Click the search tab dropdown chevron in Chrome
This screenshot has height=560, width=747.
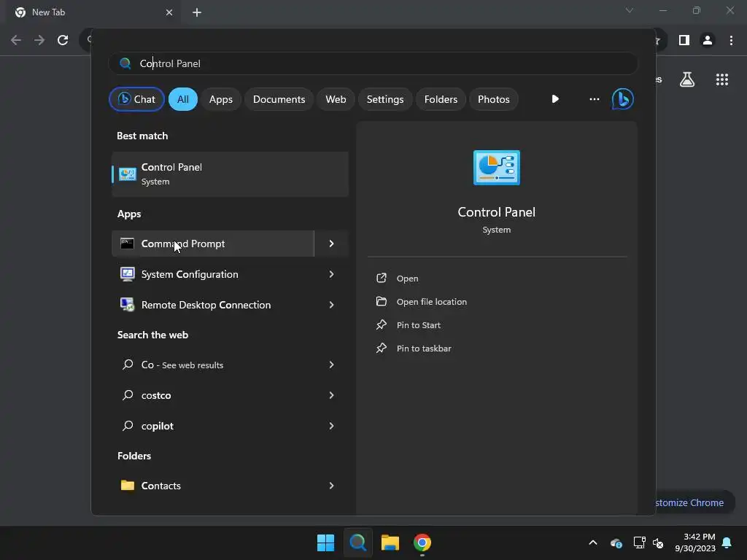click(630, 10)
